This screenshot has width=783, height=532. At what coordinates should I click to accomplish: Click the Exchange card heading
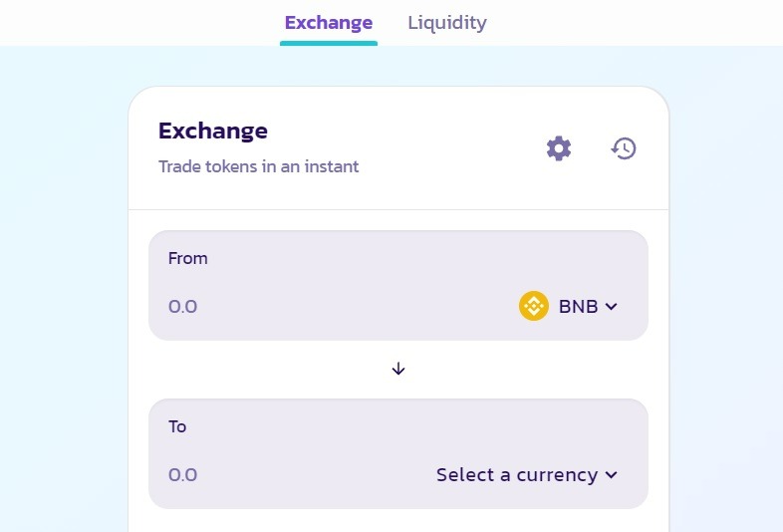pos(213,131)
